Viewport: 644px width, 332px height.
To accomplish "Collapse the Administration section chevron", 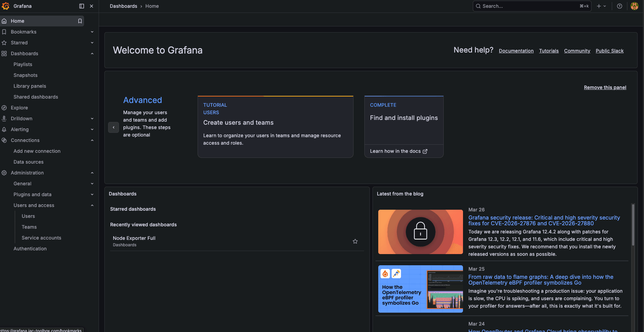I will pos(92,173).
